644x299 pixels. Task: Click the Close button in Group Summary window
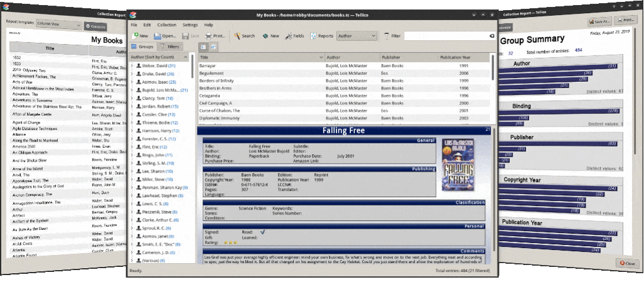click(x=626, y=263)
